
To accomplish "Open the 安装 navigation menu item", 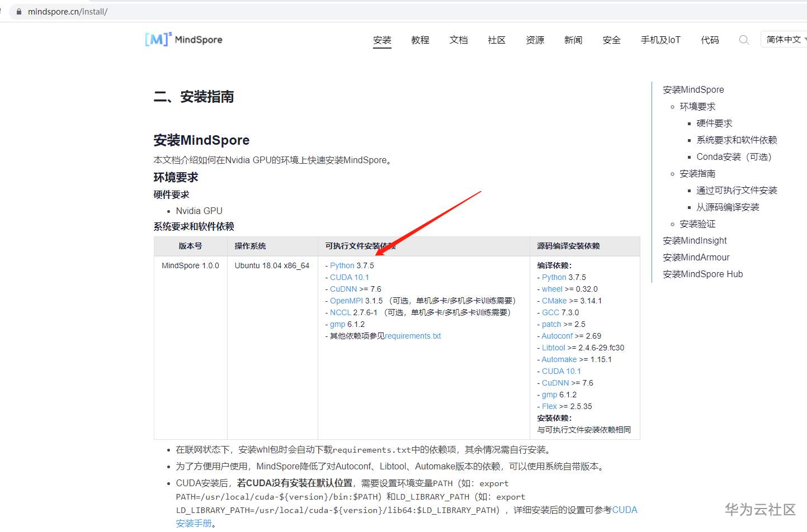I will click(x=383, y=40).
